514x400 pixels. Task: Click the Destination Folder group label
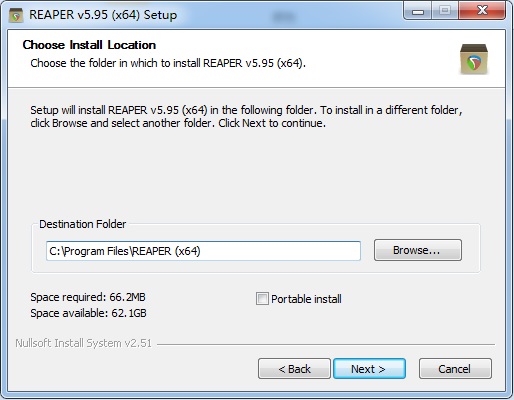pyautogui.click(x=83, y=224)
